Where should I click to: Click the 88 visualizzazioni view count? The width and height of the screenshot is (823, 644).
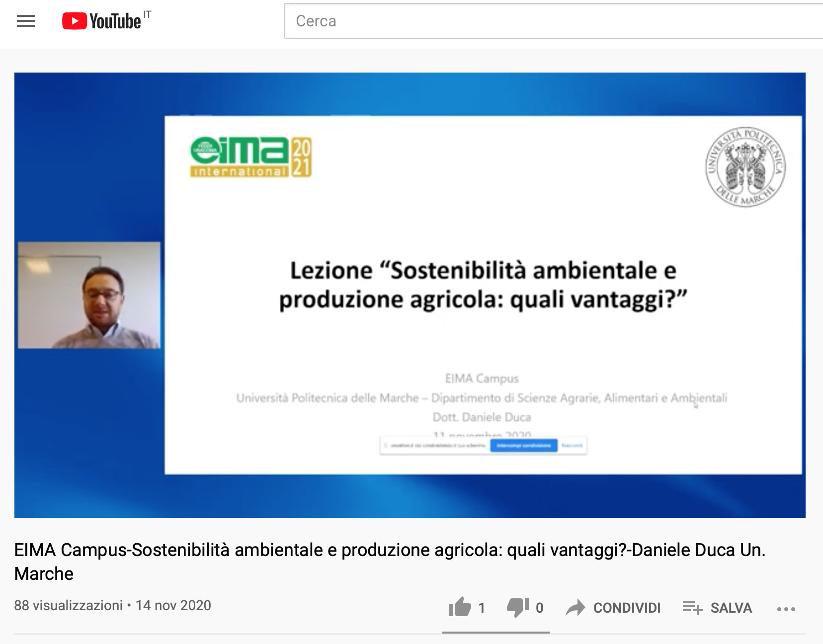click(68, 605)
